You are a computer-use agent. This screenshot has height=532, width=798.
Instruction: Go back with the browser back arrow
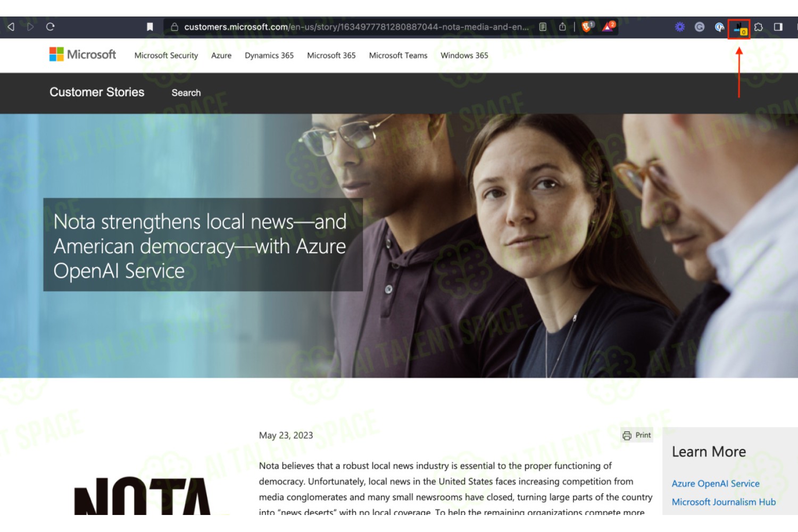tap(11, 27)
